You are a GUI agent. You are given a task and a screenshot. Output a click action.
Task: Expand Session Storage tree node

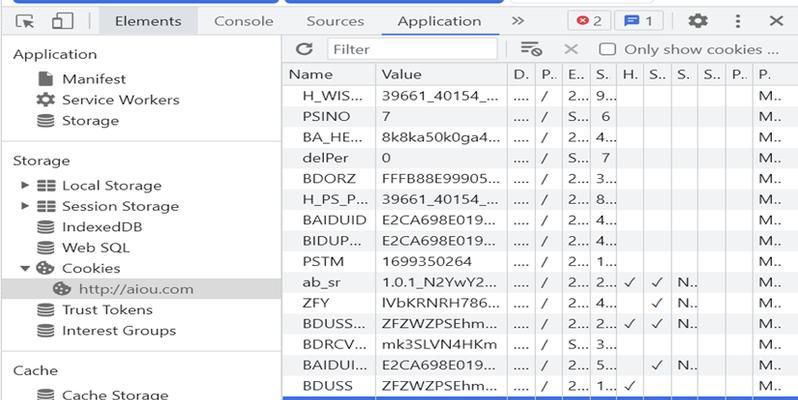point(24,206)
